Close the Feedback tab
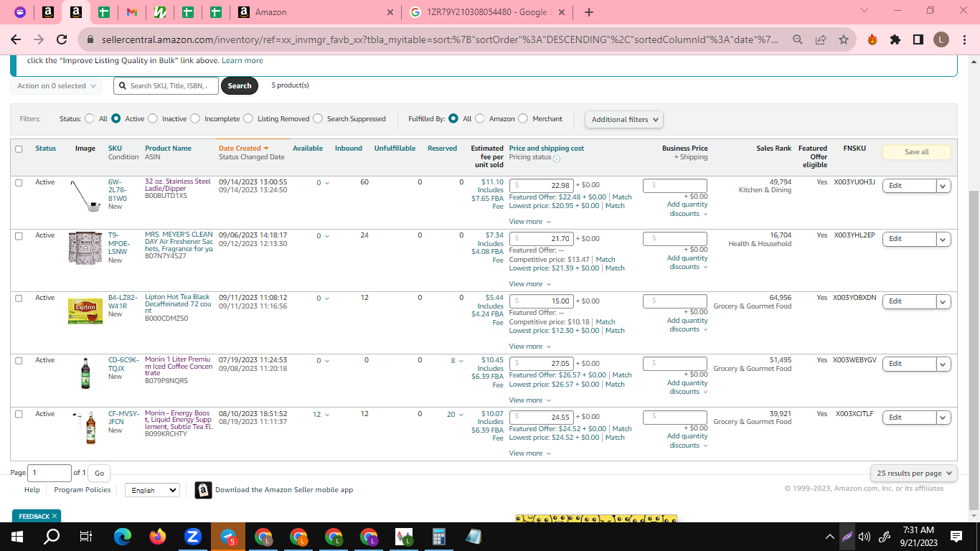Viewport: 980px width, 551px height. click(55, 516)
